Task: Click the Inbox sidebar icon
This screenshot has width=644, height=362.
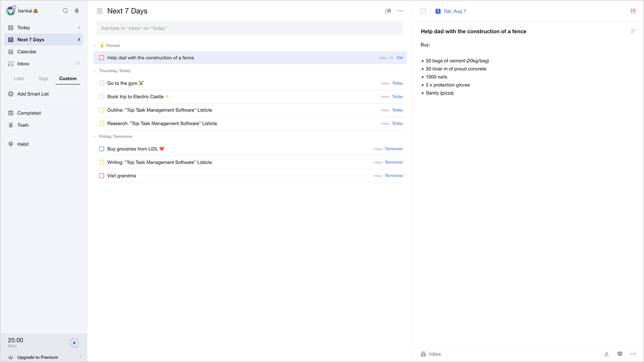Action: point(11,64)
